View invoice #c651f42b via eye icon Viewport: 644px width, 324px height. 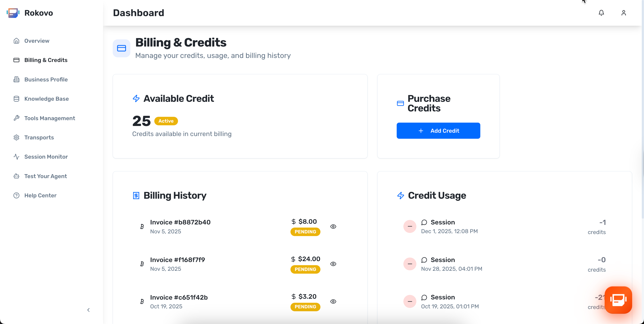coord(333,301)
